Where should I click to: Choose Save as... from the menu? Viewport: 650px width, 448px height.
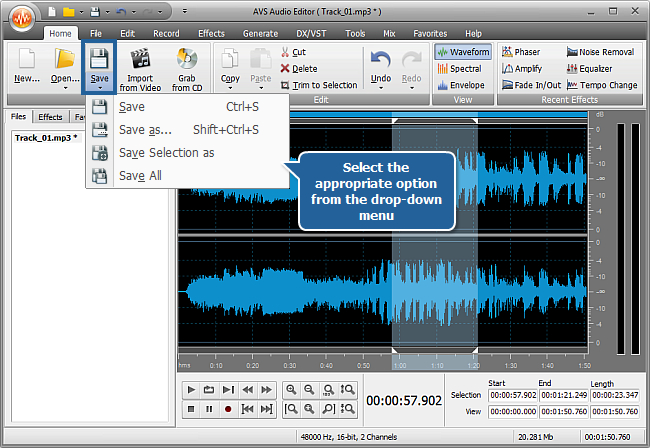tap(187, 130)
